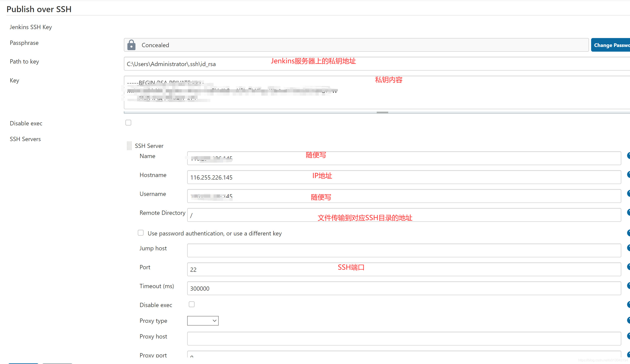
Task: Click the Proxy host input field
Action: (x=404, y=339)
